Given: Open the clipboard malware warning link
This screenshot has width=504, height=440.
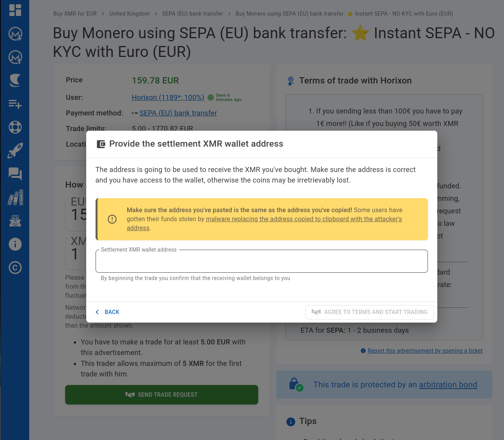Looking at the screenshot, I should point(303,219).
